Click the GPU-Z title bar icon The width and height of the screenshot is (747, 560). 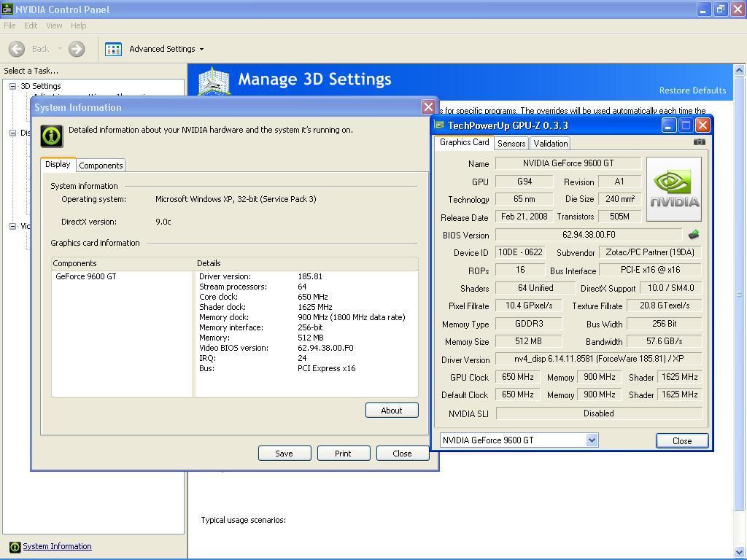(439, 125)
